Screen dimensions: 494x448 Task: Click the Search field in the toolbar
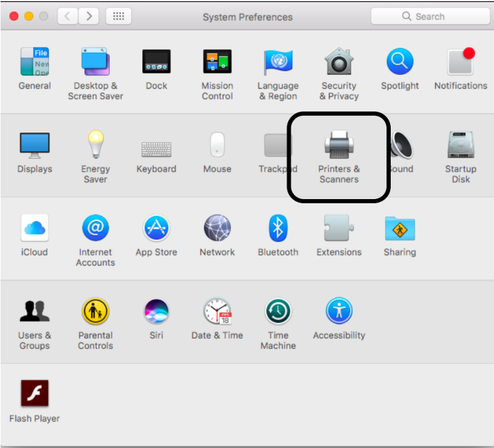point(430,16)
